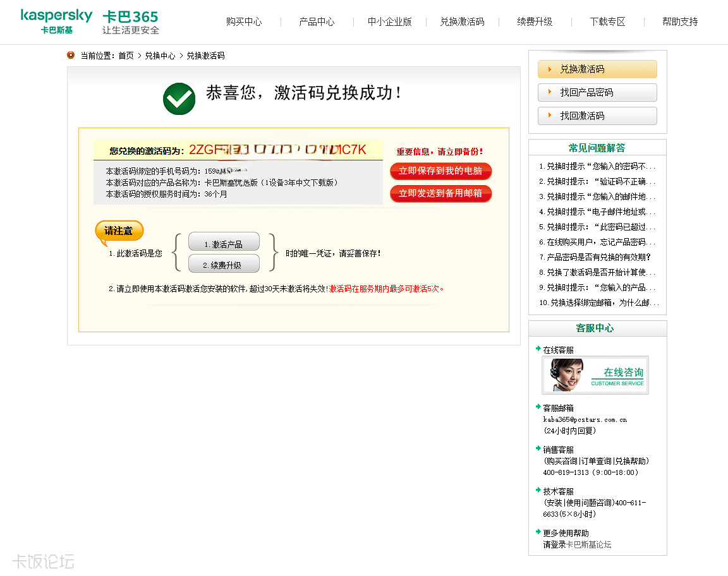The width and height of the screenshot is (728, 576).
Task: Open the 下载专区 navigation item
Action: coord(607,22)
